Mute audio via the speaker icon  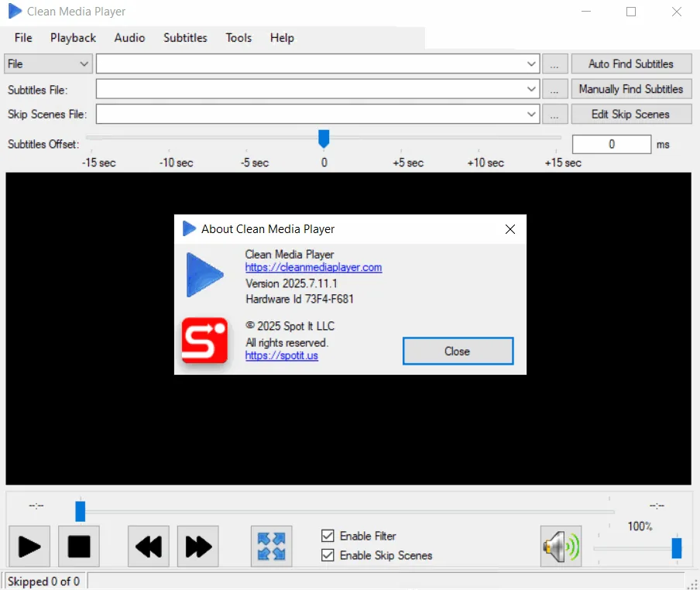click(x=561, y=547)
